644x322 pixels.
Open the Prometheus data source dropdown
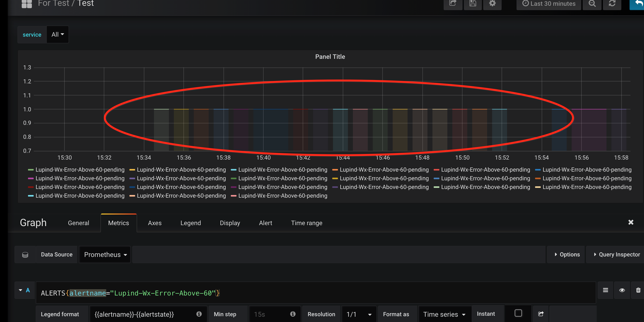pos(105,255)
